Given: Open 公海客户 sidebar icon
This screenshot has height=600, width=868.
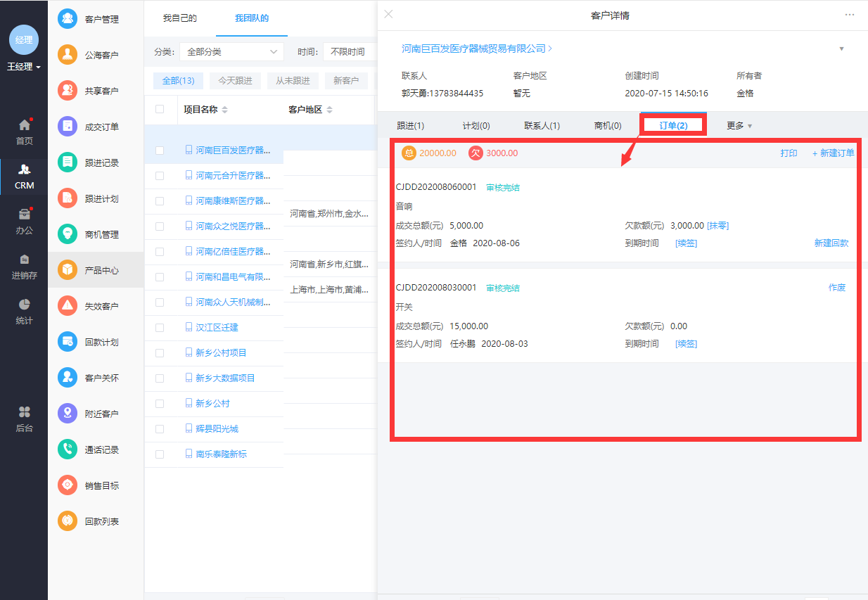Looking at the screenshot, I should tap(68, 55).
